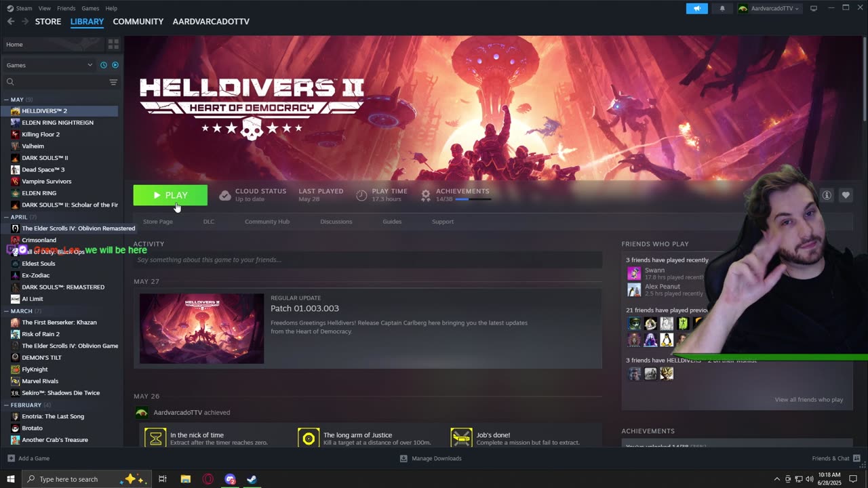The image size is (868, 488).
Task: Click the Steam icon in Windows taskbar
Action: point(252,479)
